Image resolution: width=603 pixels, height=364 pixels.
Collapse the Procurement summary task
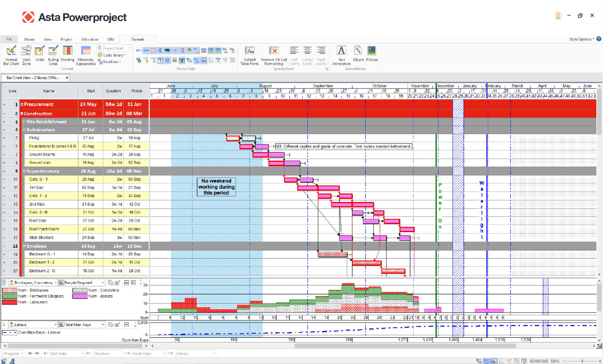[x=22, y=105]
